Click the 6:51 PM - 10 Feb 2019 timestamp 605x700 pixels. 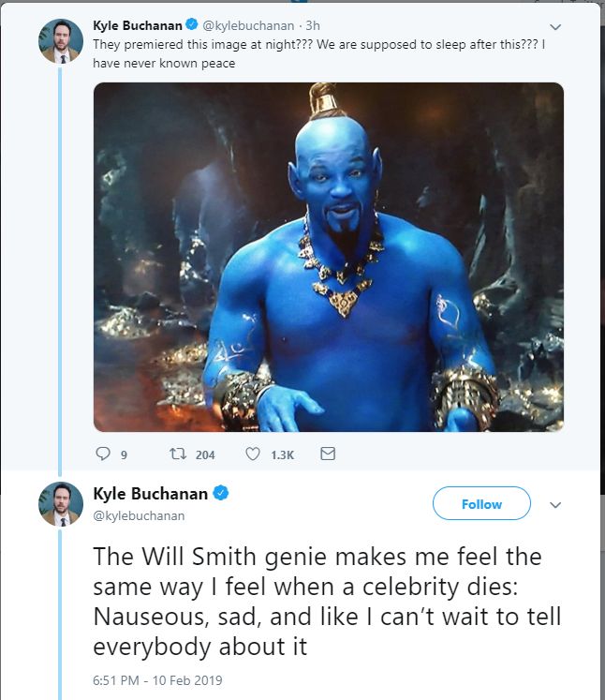(x=157, y=679)
